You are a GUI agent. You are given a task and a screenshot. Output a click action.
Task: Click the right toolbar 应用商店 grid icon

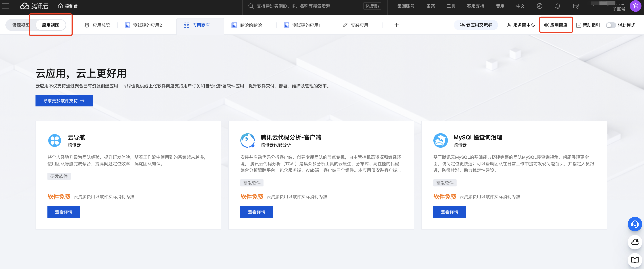pyautogui.click(x=546, y=25)
